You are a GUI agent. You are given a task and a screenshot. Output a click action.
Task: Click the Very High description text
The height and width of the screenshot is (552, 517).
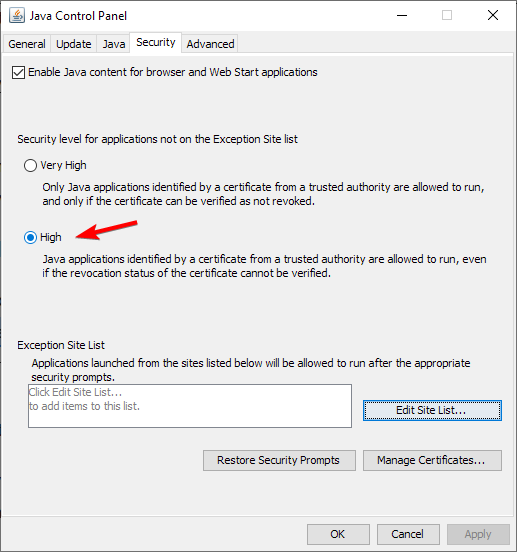tap(263, 194)
